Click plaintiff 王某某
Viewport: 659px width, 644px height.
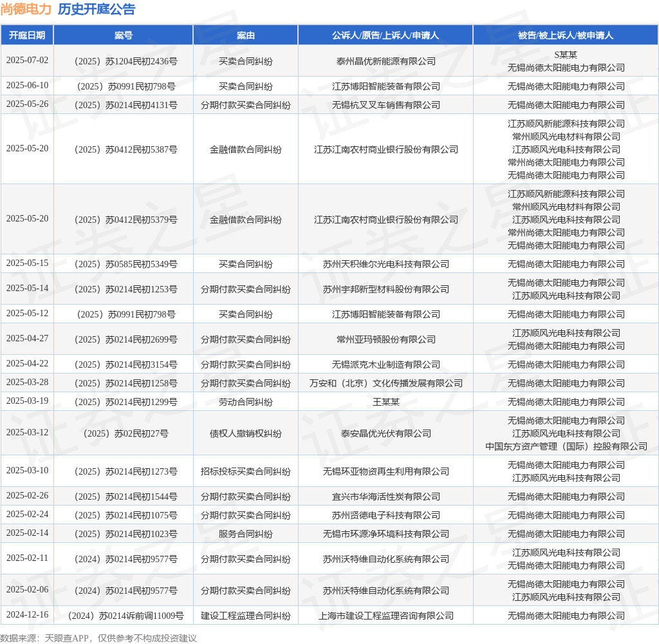pyautogui.click(x=386, y=402)
